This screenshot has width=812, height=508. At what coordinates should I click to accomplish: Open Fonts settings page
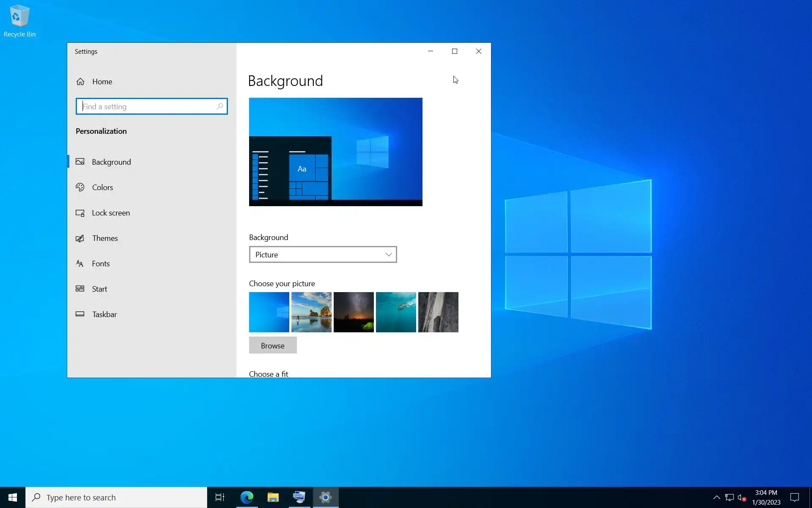coord(101,264)
